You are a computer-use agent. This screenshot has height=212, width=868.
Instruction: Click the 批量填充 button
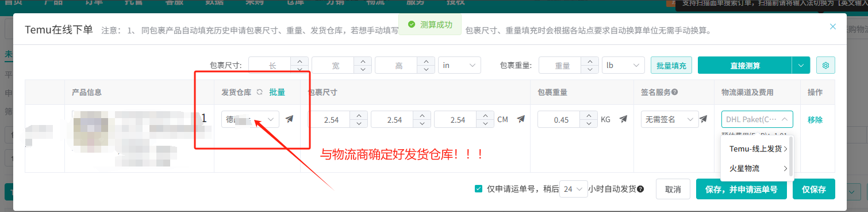pyautogui.click(x=671, y=66)
